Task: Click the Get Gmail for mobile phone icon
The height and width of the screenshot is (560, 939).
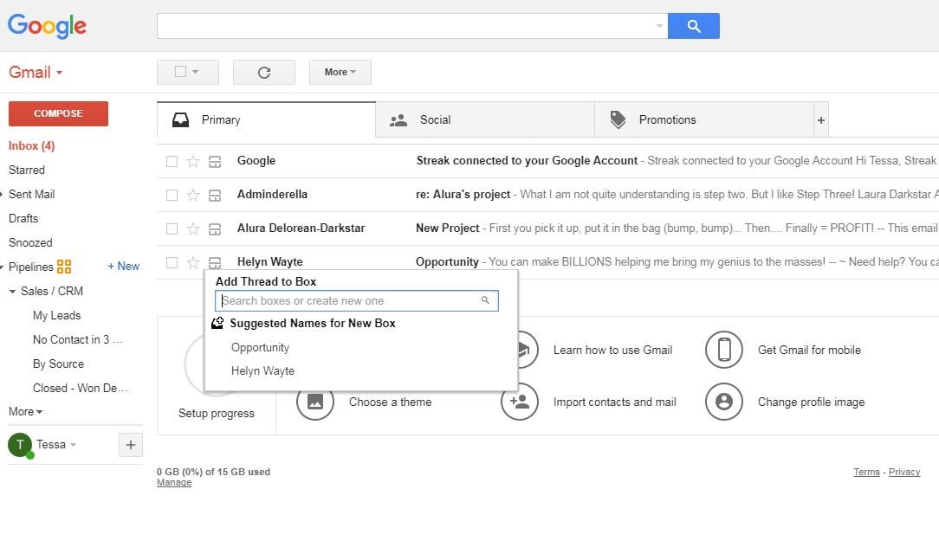Action: click(724, 350)
